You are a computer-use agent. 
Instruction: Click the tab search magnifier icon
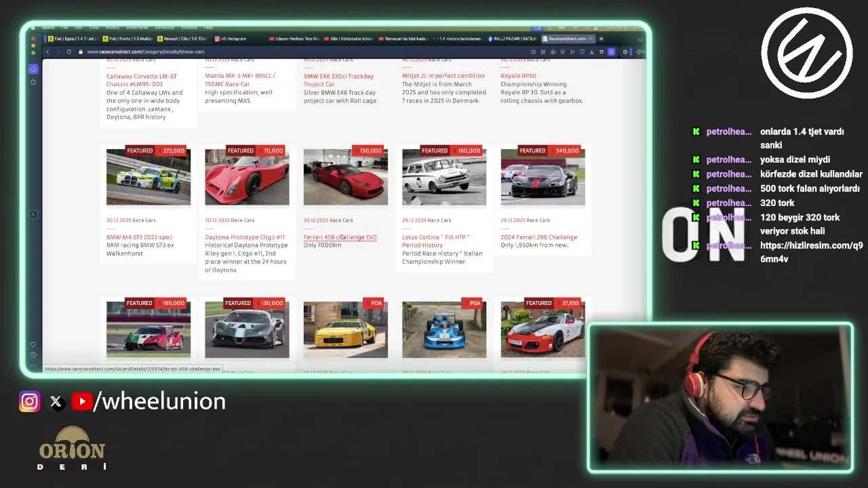[640, 39]
